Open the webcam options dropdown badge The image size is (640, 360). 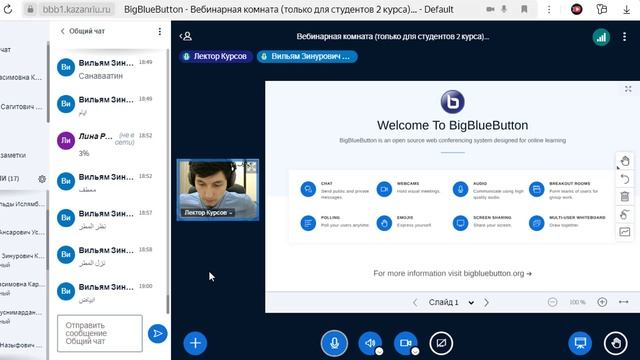tap(415, 351)
